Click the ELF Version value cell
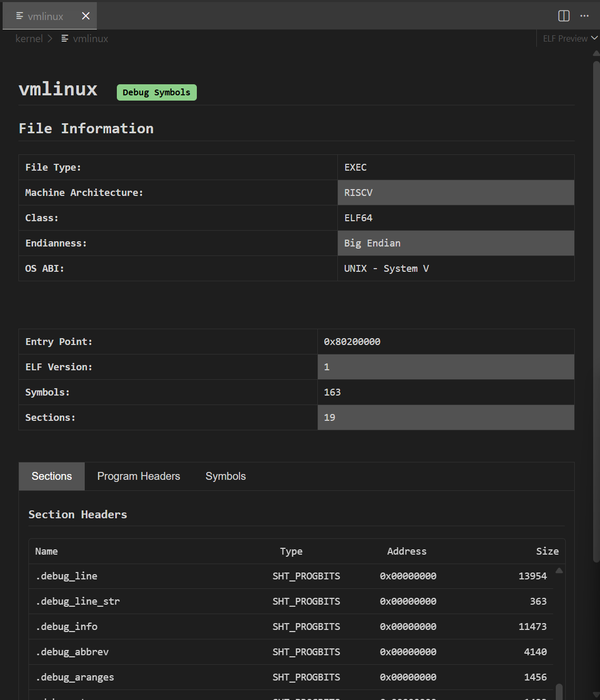 [x=446, y=367]
